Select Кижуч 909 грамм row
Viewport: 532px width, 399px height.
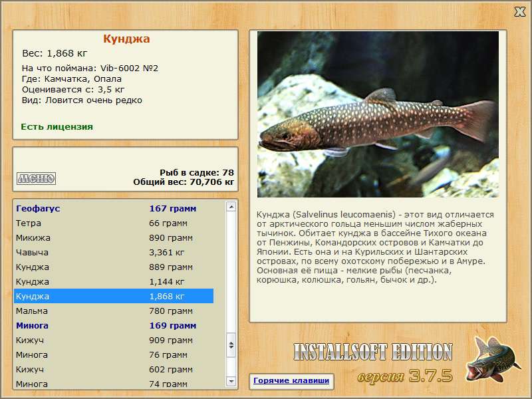click(114, 340)
